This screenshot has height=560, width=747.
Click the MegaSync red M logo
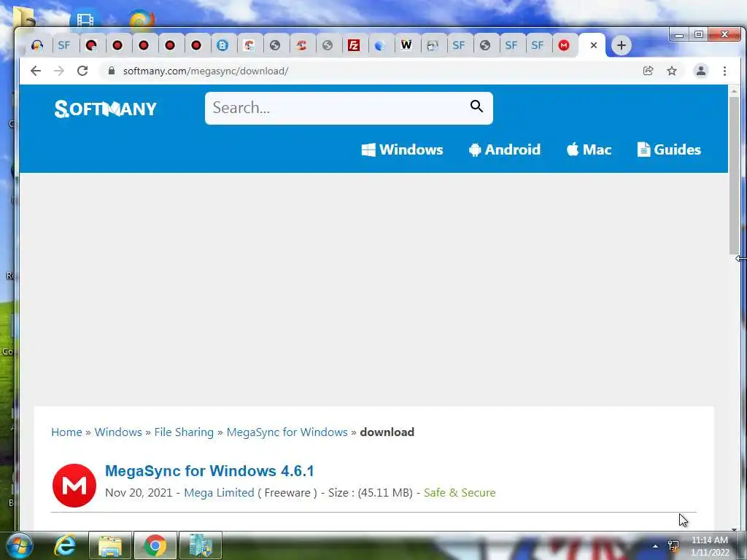[x=74, y=485]
